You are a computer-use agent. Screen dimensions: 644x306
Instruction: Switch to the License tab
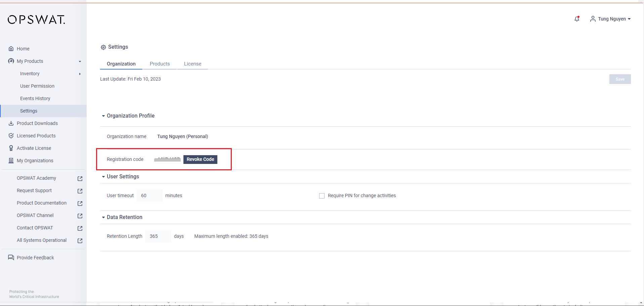192,64
